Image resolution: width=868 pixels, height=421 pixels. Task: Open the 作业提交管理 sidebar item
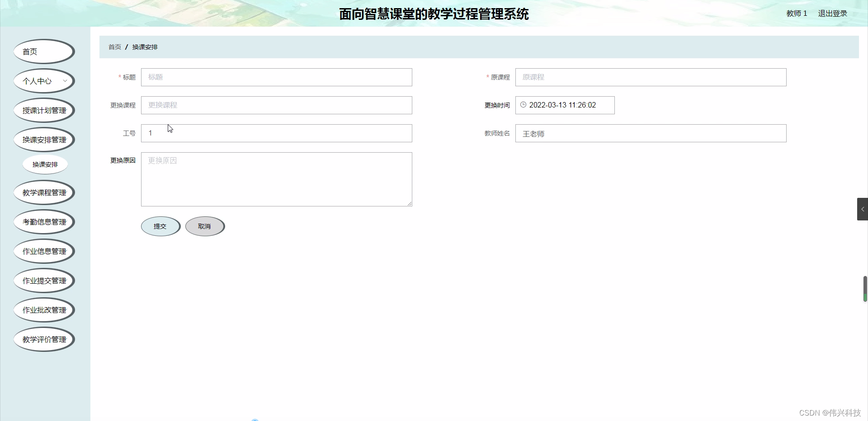click(44, 280)
